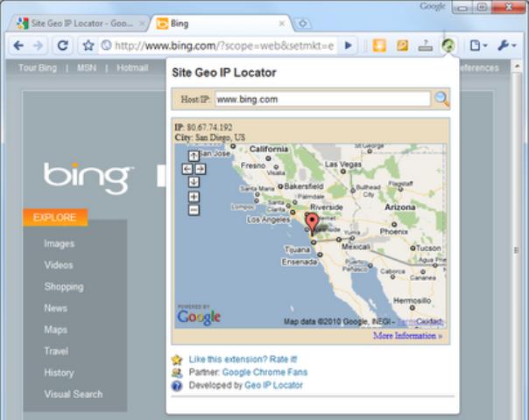
Task: Open Google Chrome Fans partner link
Action: point(264,372)
